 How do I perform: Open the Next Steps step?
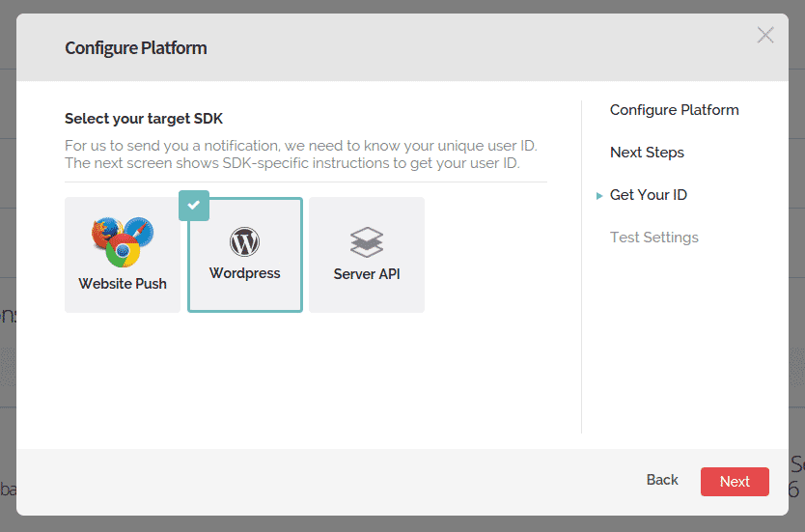point(647,153)
